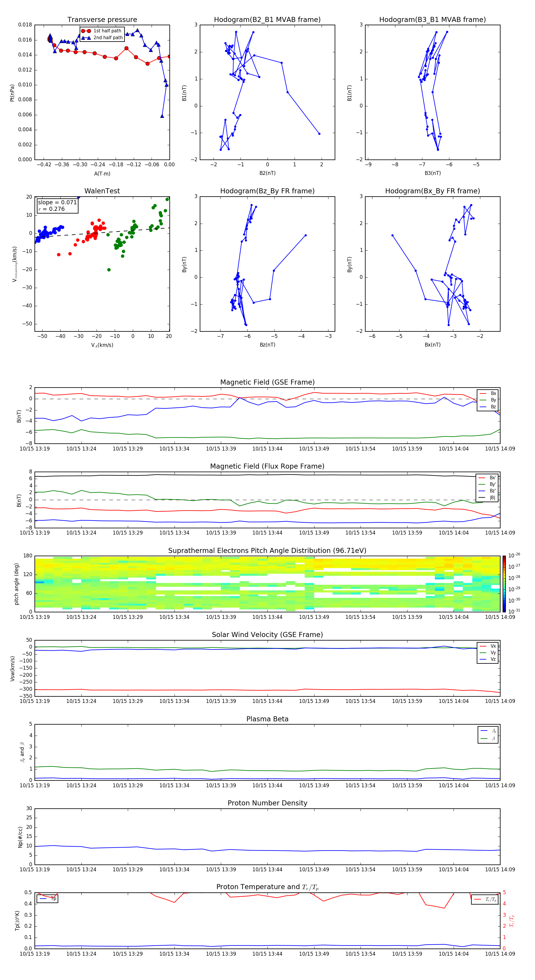The width and height of the screenshot is (535, 980).
Task: Click the "Tp(10^6K)" y-axis label
Action: coord(17,921)
